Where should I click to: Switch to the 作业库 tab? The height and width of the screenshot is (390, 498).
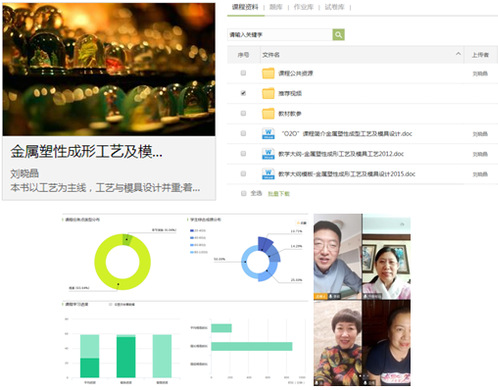303,7
